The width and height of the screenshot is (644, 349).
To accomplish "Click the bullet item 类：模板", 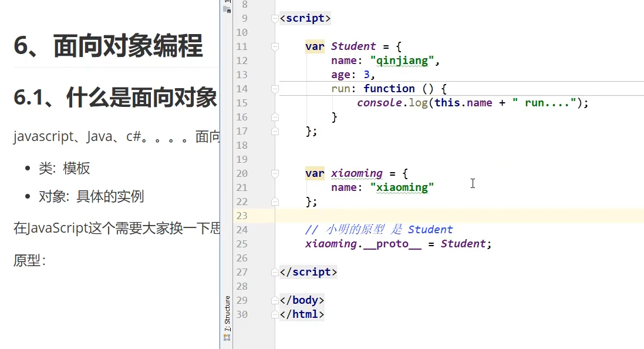I will [64, 168].
